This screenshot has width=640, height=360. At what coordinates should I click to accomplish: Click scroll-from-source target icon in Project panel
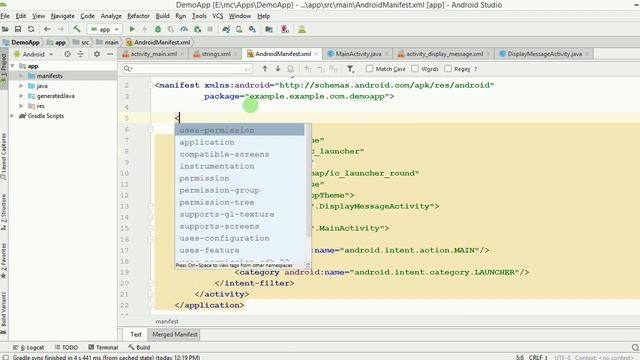click(x=67, y=54)
